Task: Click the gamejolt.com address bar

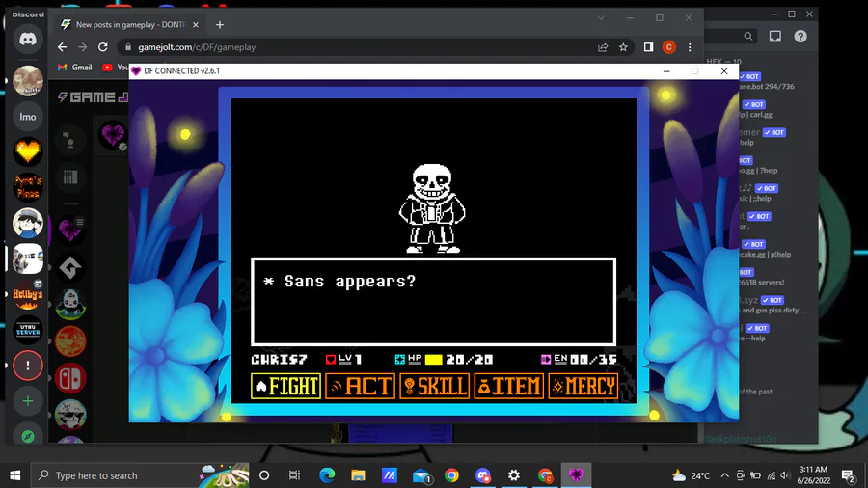Action: point(360,47)
